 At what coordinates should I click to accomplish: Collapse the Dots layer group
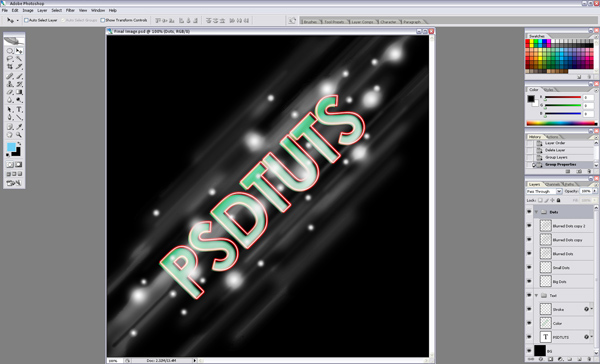click(536, 212)
